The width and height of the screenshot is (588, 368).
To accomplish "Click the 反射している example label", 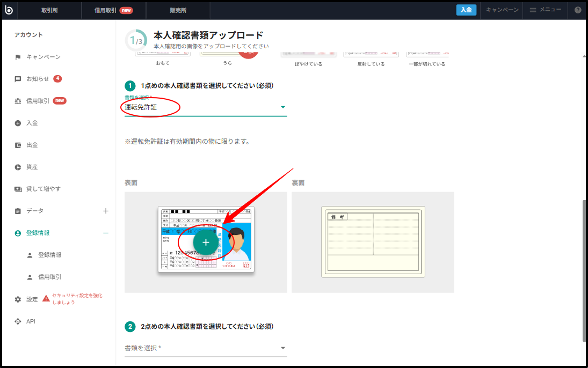I will pyautogui.click(x=371, y=64).
